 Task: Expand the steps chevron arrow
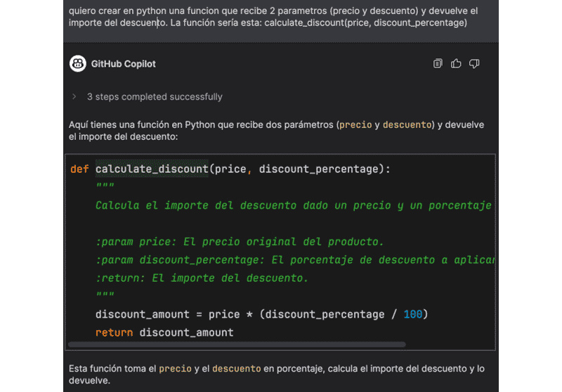74,97
